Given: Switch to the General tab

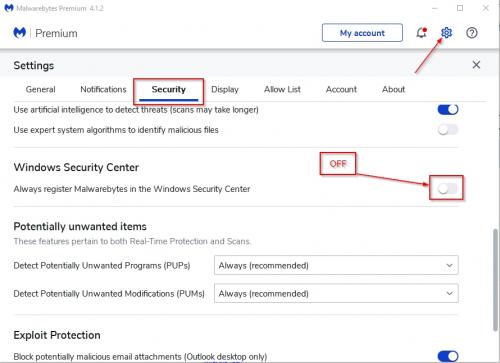Looking at the screenshot, I should tap(40, 89).
